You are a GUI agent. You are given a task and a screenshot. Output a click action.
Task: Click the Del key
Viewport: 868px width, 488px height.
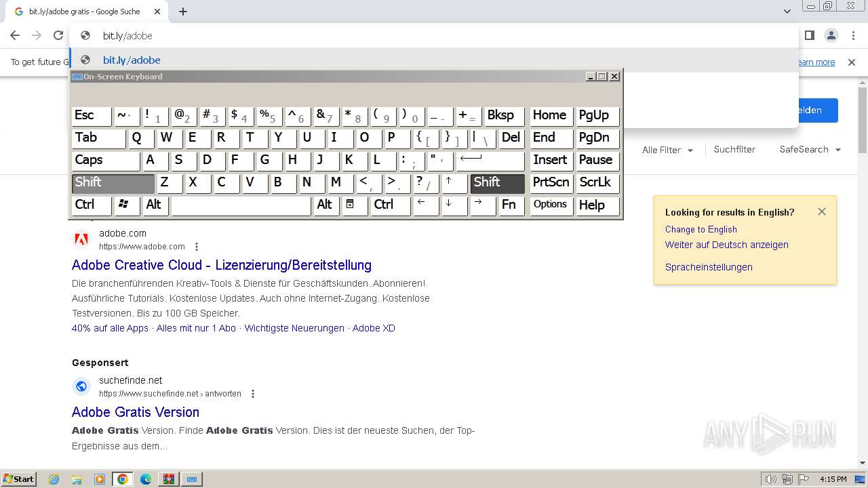coord(511,138)
